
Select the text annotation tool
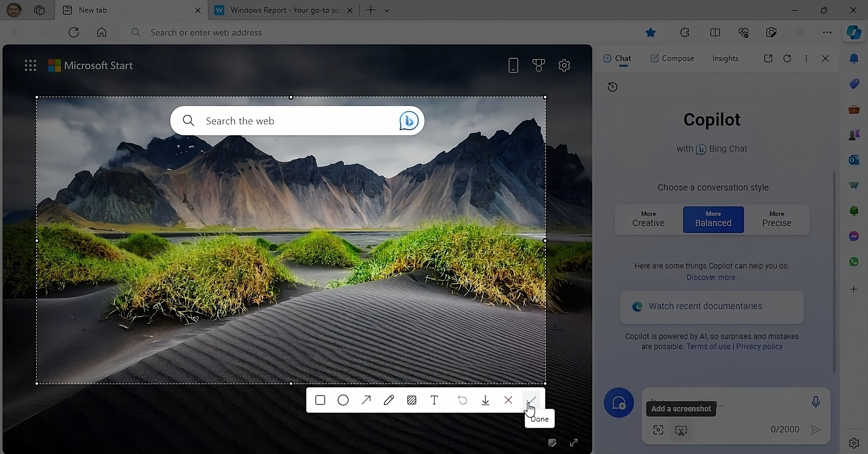(434, 400)
